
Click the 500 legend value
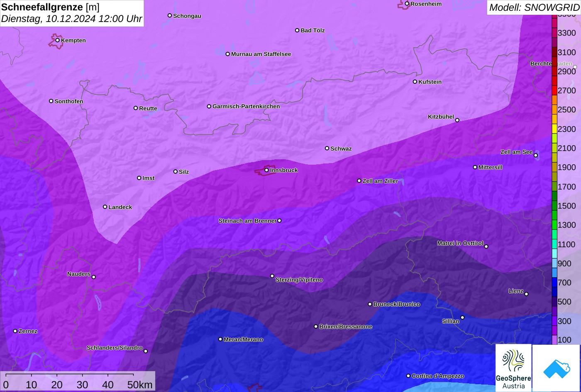pyautogui.click(x=564, y=302)
